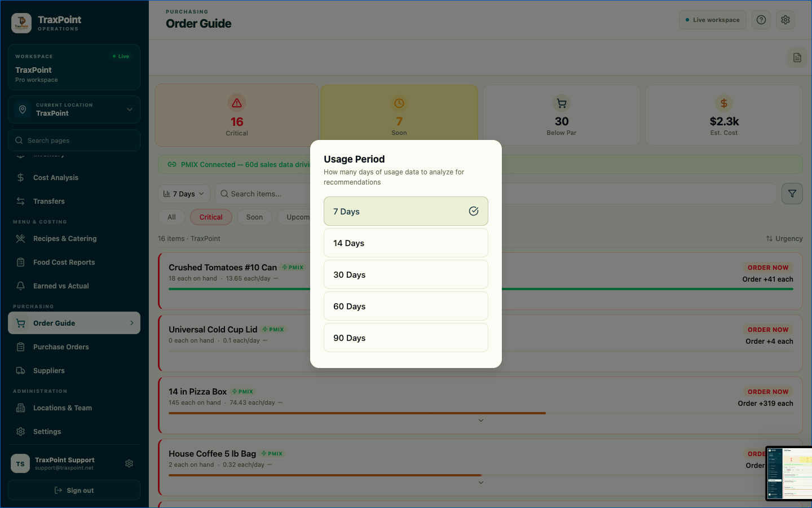Image resolution: width=812 pixels, height=508 pixels.
Task: Sort the list by Urgency
Action: [x=784, y=239]
